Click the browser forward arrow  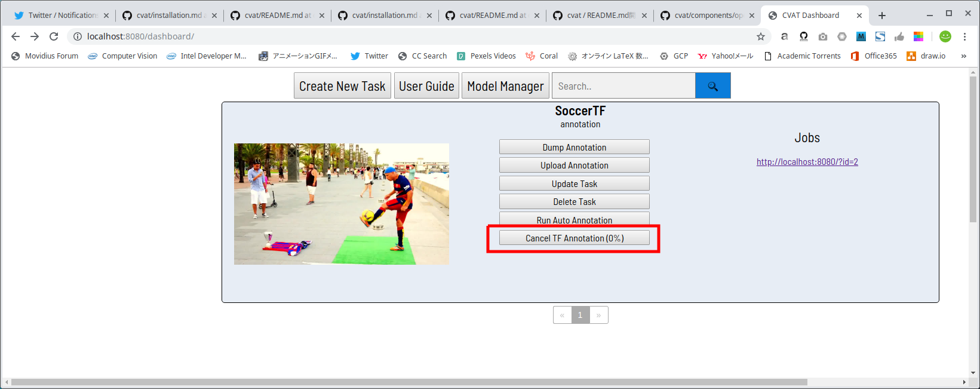(35, 36)
